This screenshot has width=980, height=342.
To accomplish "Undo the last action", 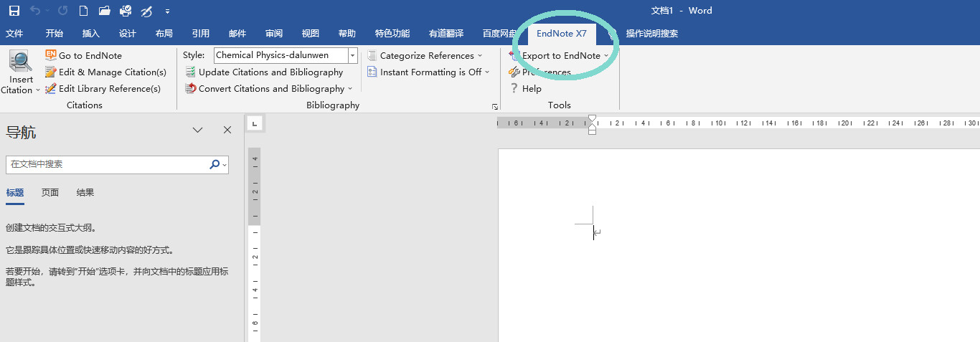I will pos(34,11).
